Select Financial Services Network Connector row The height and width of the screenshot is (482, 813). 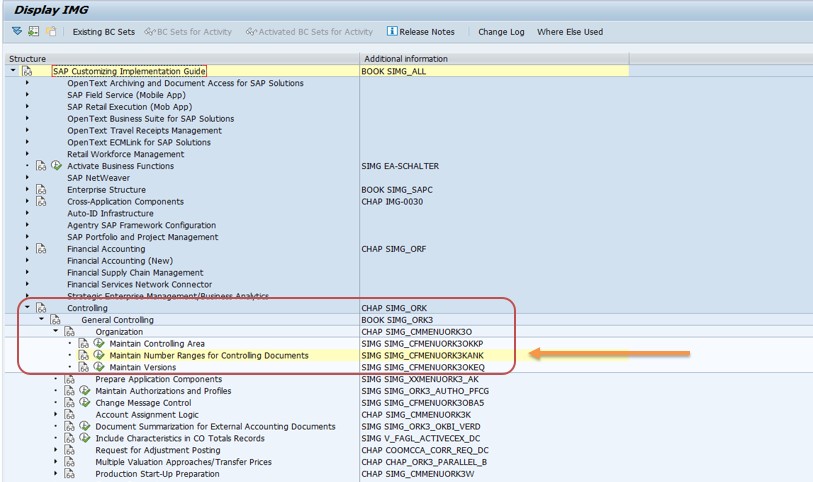click(139, 285)
